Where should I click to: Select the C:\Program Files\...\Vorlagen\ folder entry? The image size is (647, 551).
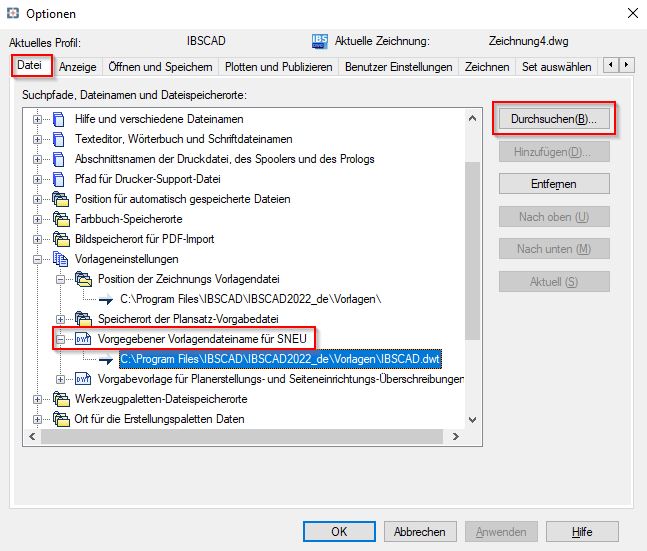pyautogui.click(x=250, y=299)
